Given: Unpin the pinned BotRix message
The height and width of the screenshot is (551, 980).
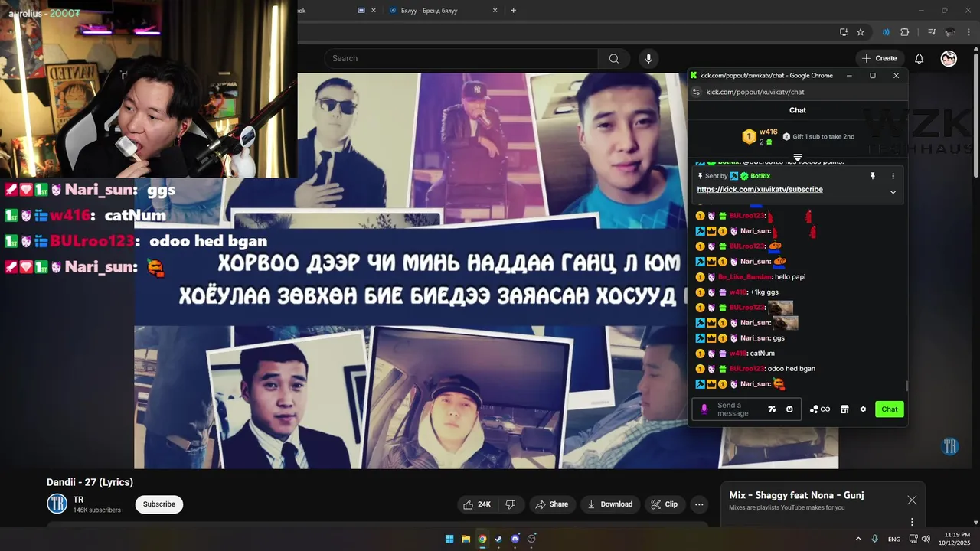Looking at the screenshot, I should pyautogui.click(x=872, y=176).
